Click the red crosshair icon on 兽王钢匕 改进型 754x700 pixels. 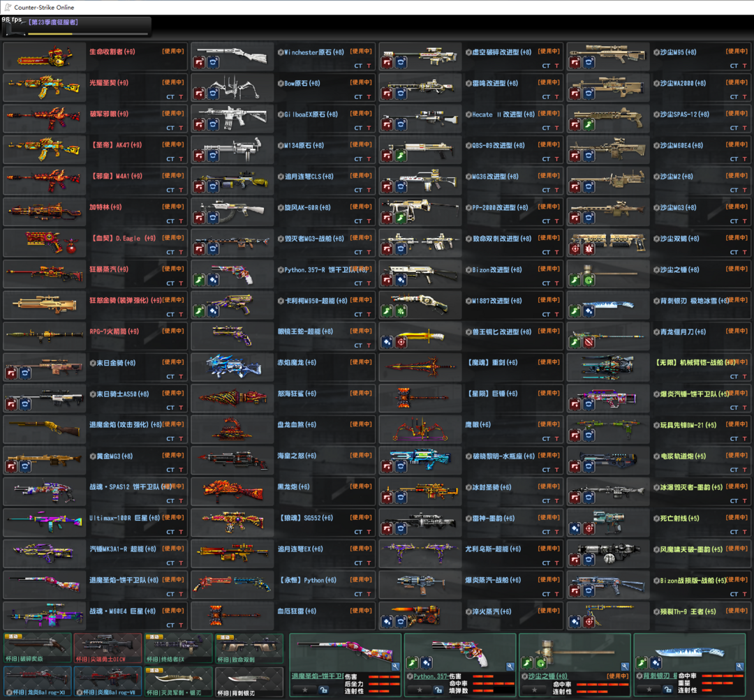pyautogui.click(x=401, y=342)
